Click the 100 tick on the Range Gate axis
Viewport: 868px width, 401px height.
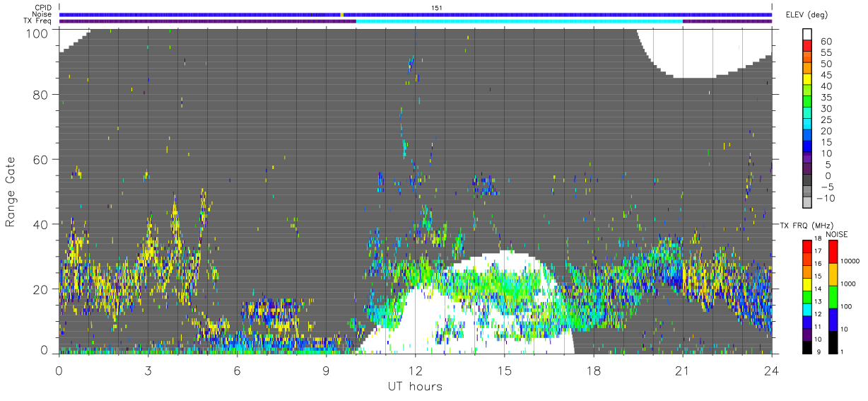click(x=39, y=33)
